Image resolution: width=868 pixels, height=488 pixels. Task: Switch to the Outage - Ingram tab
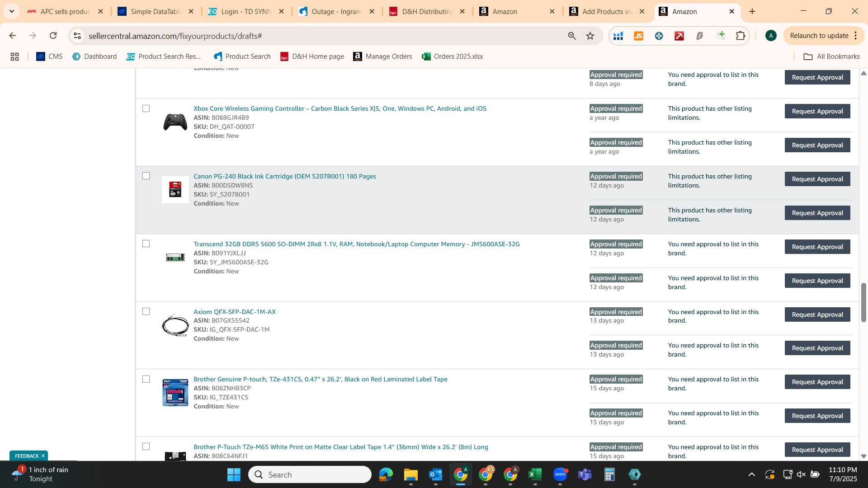(x=337, y=11)
